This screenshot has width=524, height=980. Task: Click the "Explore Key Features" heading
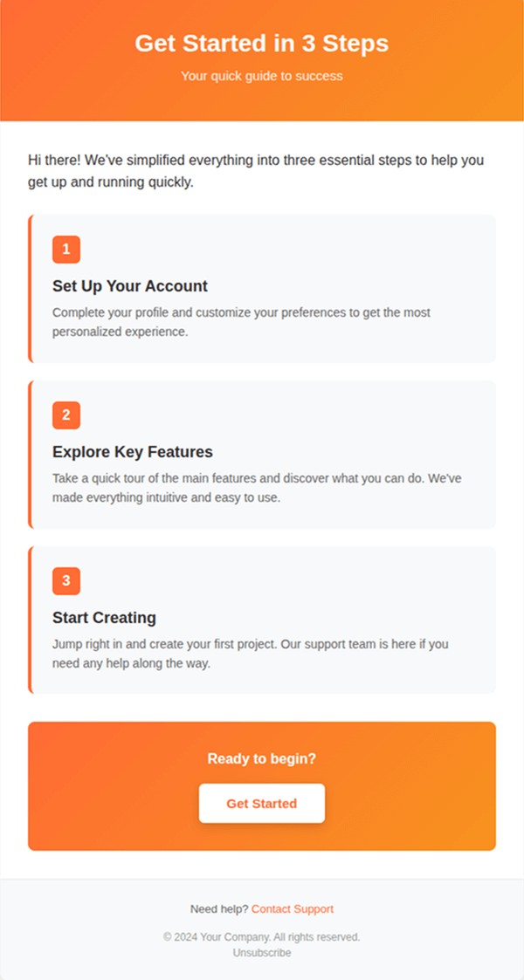click(133, 452)
